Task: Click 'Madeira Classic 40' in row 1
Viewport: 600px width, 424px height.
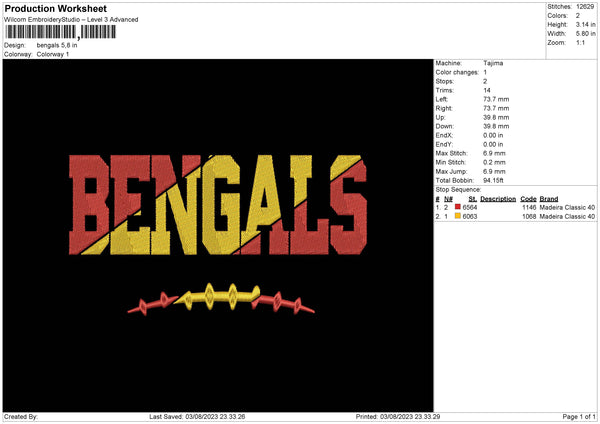Action: coord(567,207)
